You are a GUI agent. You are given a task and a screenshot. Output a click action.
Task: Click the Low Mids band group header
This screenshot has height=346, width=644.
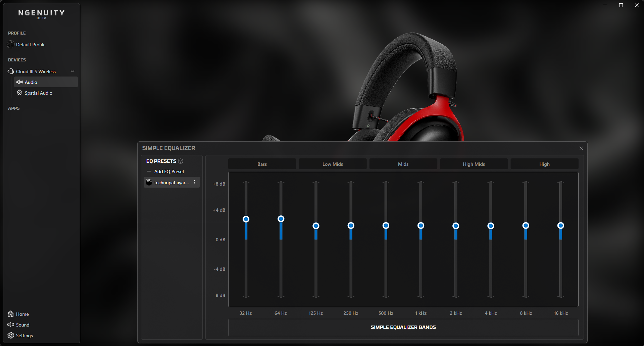click(333, 164)
